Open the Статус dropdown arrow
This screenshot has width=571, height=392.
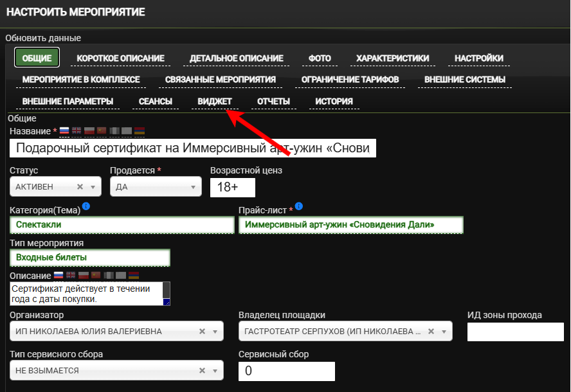(93, 187)
